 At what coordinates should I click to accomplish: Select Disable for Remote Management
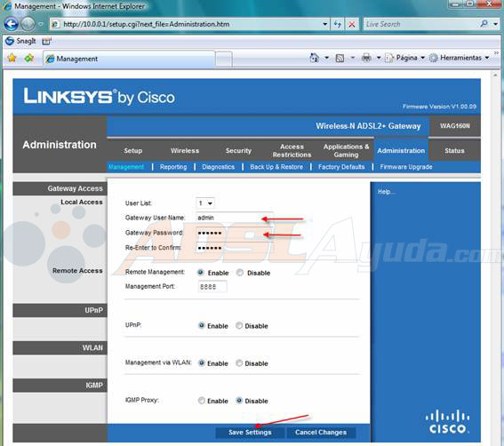[240, 273]
